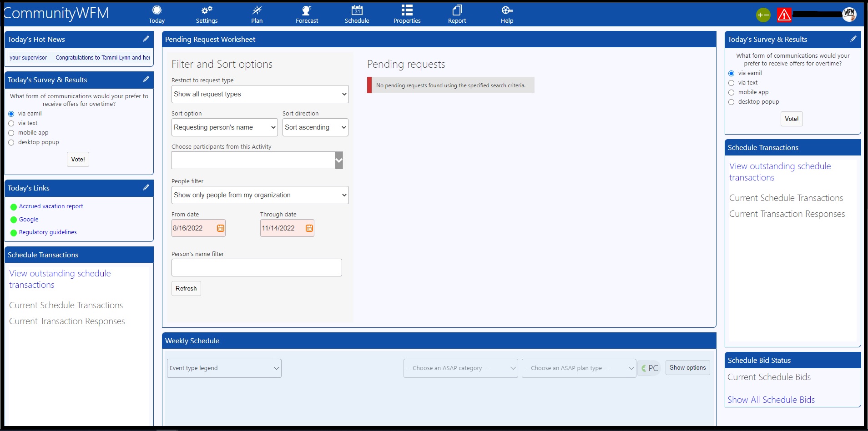Click the Refresh button
The image size is (868, 431).
coord(186,288)
